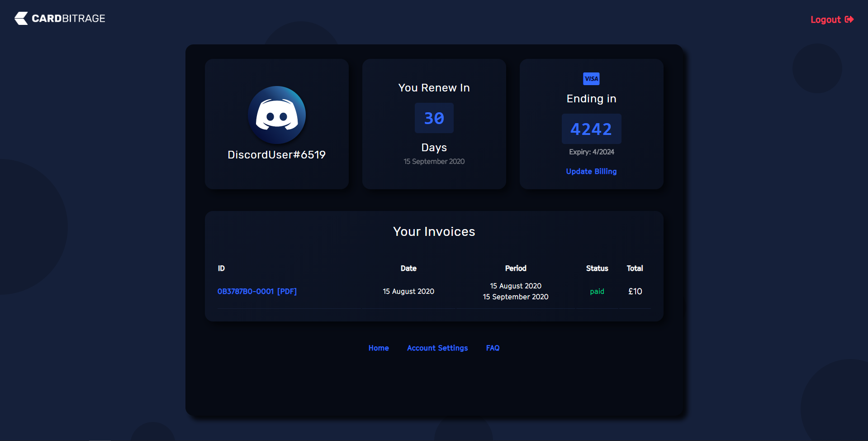Viewport: 868px width, 441px height.
Task: Select the DiscordUser#6519 username text
Action: click(276, 155)
